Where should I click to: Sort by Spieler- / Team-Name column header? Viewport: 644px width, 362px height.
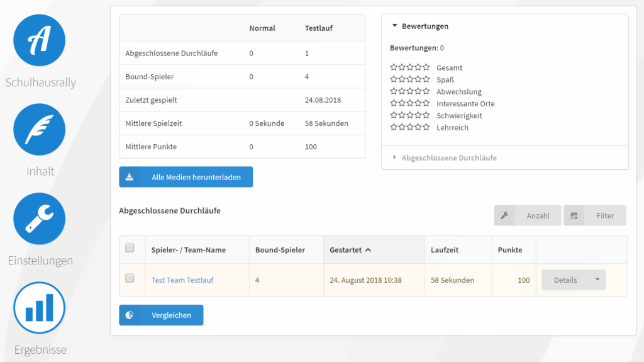click(188, 250)
